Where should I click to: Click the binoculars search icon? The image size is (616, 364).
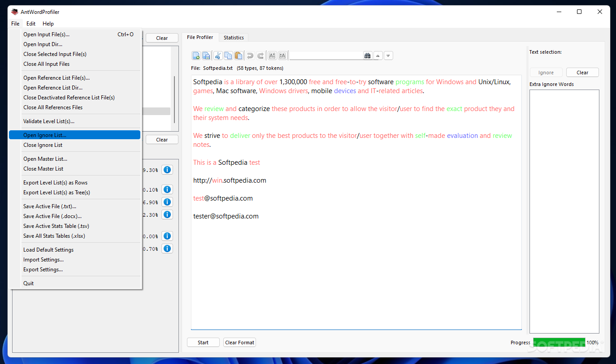click(x=368, y=56)
